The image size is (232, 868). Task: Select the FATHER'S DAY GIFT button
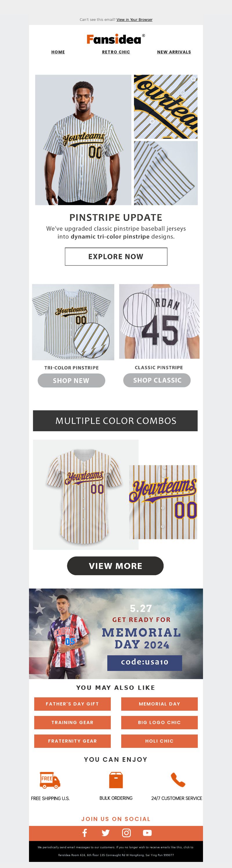72,704
